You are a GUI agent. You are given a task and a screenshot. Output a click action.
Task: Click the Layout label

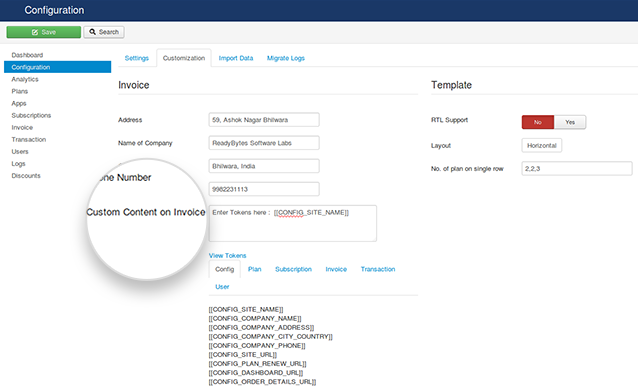pos(441,146)
